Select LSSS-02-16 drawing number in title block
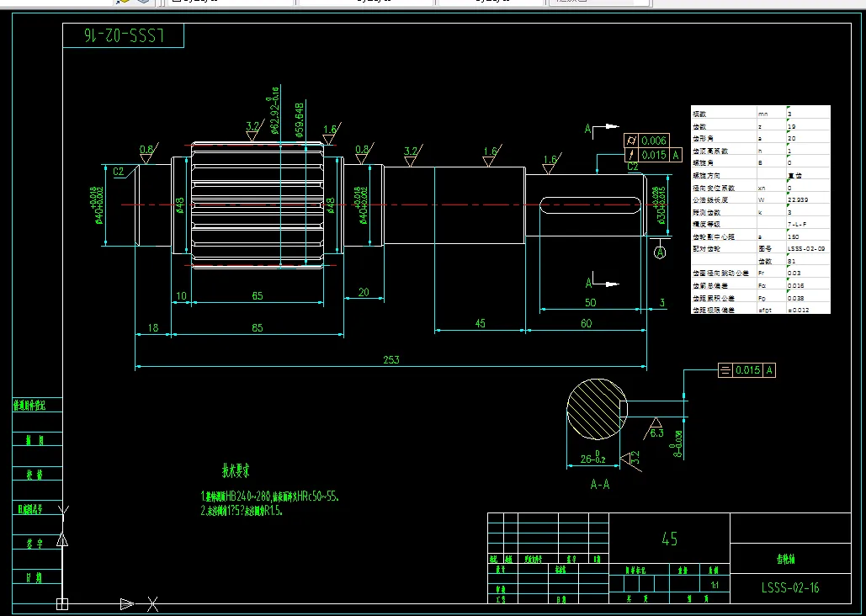Screen dimensions: 866x616 [x=790, y=587]
